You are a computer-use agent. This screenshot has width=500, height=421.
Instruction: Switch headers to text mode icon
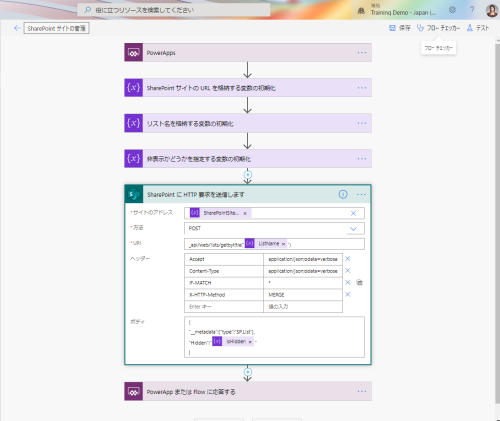(359, 282)
